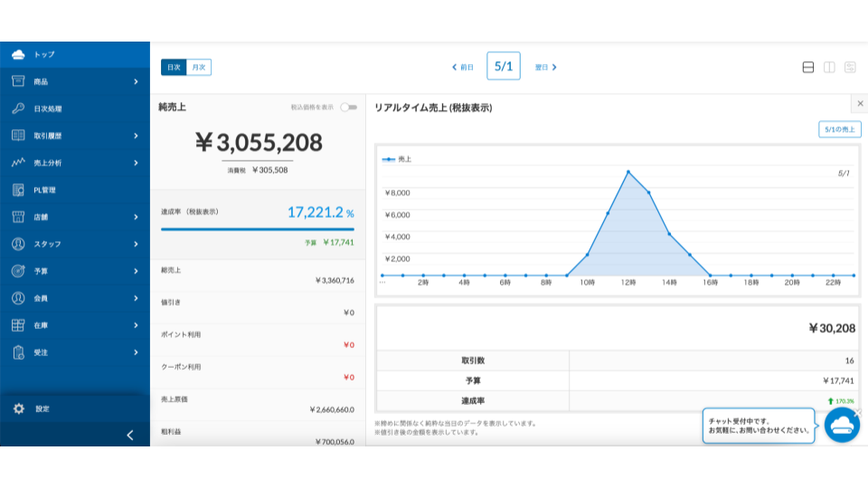Collapse the sidebar with the left chevron
Image resolution: width=868 pixels, height=488 pixels.
tap(129, 435)
